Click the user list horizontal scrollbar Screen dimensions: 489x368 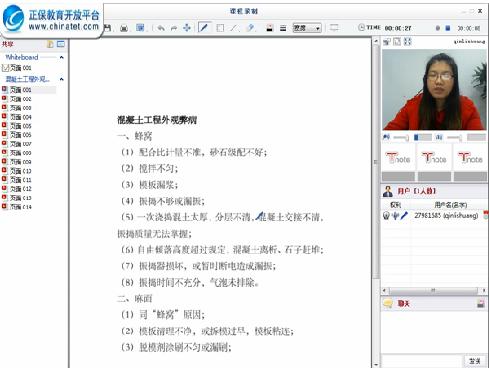click(x=434, y=291)
